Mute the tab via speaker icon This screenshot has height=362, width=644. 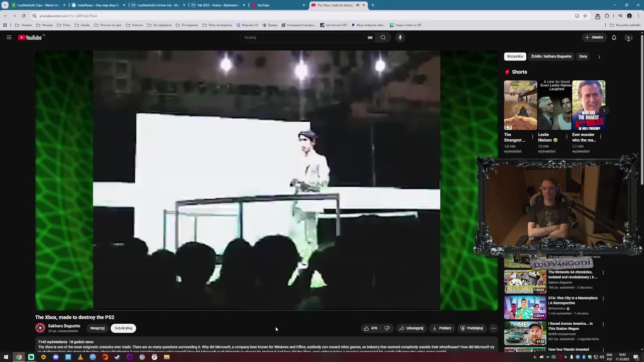(357, 5)
